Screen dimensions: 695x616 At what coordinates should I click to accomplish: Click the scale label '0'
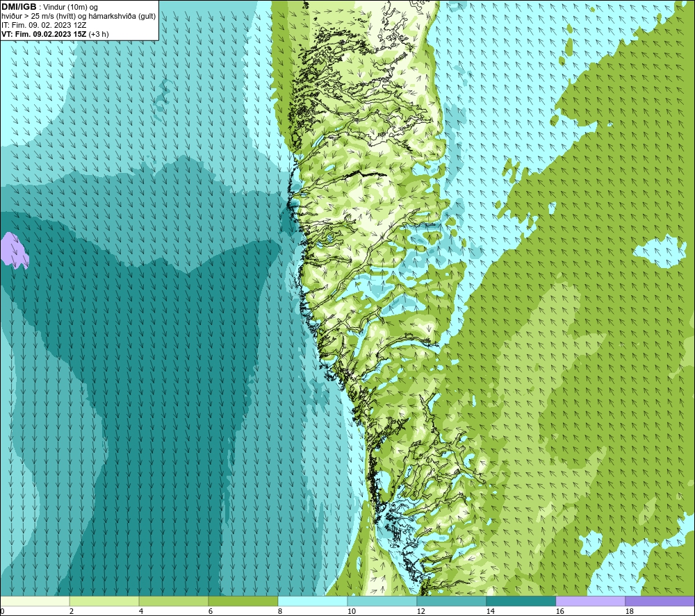coord(2,611)
